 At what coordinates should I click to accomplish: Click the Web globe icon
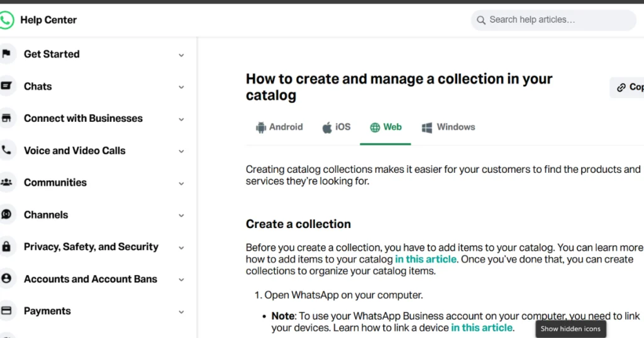pyautogui.click(x=375, y=128)
